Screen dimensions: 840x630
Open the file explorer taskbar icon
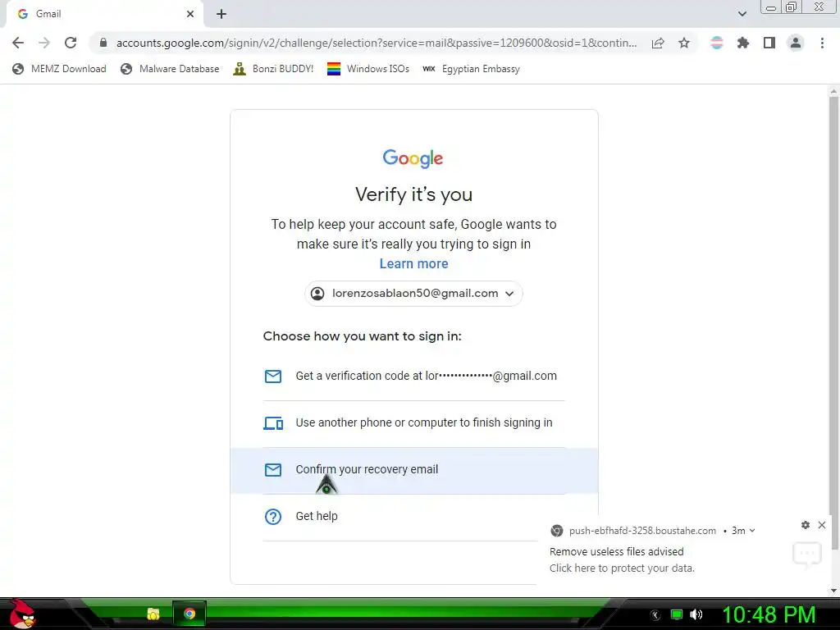coord(153,614)
